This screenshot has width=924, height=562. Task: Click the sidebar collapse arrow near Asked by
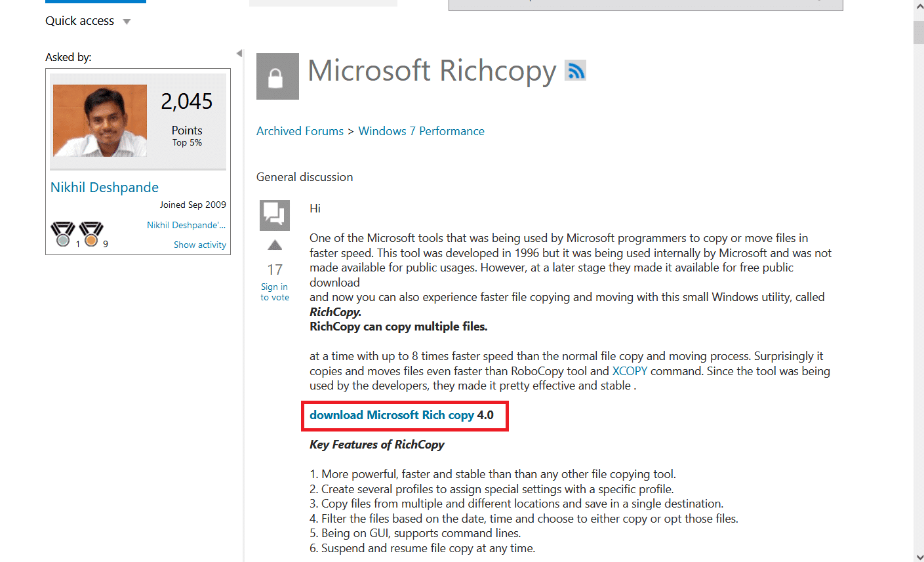point(239,53)
